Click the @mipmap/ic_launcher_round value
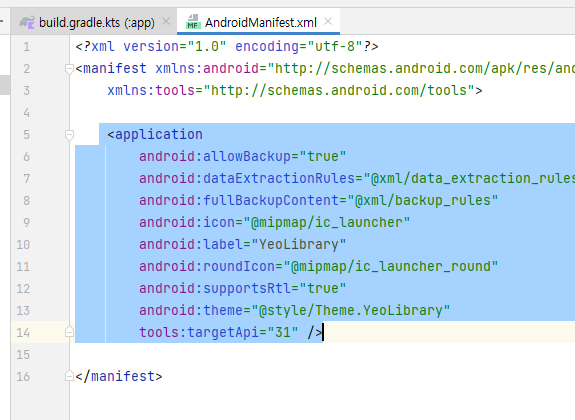The height and width of the screenshot is (420, 575). coord(391,267)
